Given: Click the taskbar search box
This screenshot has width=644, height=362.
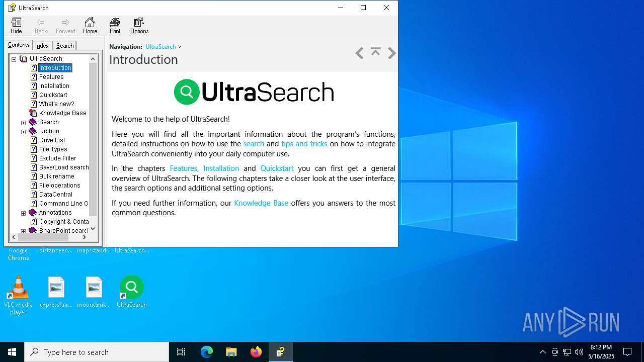Looking at the screenshot, I should 97,352.
